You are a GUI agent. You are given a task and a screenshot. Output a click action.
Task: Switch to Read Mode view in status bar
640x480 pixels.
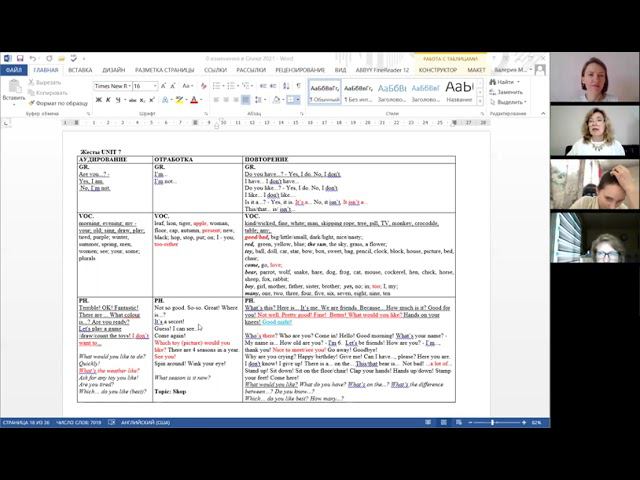pos(428,422)
